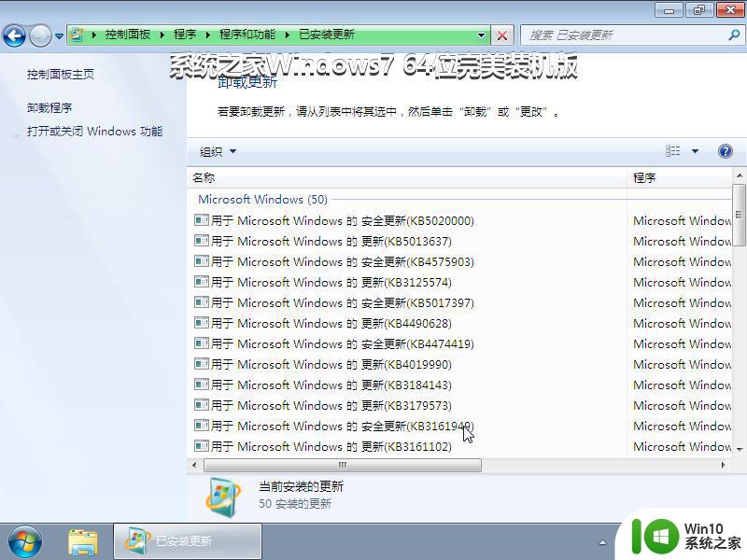
Task: Click the stop/refresh X next to address bar
Action: (x=502, y=35)
